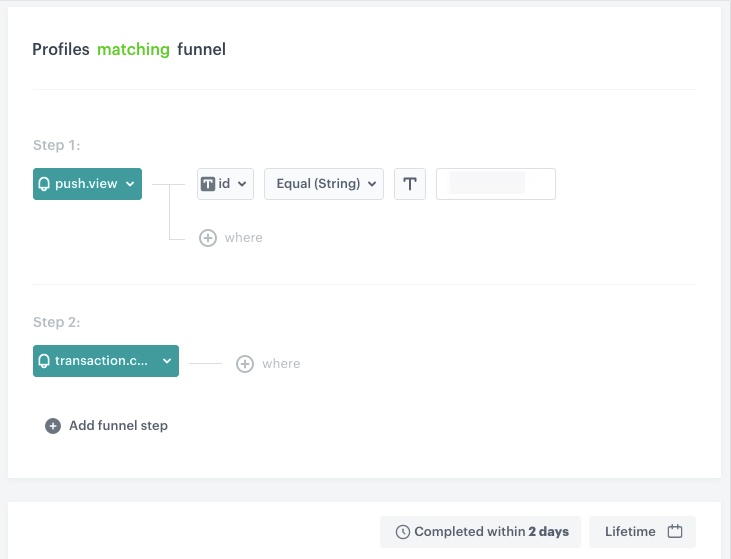731x559 pixels.
Task: Click the calendar icon next to Lifetime
Action: [x=675, y=532]
